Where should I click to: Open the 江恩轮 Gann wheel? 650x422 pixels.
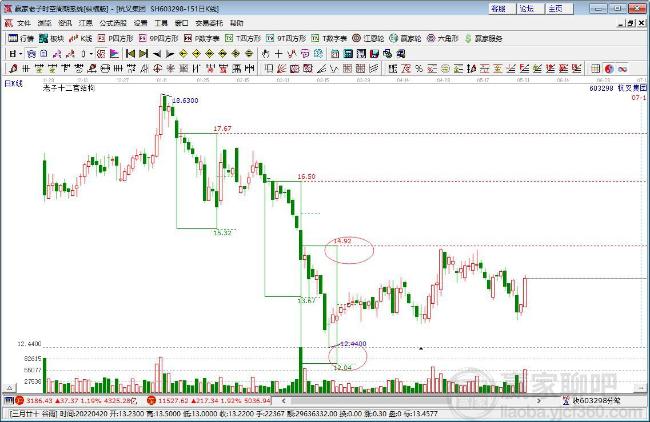click(368, 39)
